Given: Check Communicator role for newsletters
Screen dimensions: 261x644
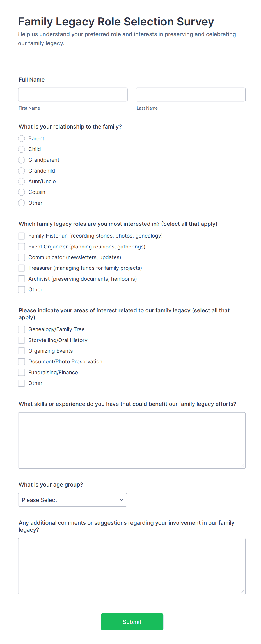Looking at the screenshot, I should click(21, 257).
